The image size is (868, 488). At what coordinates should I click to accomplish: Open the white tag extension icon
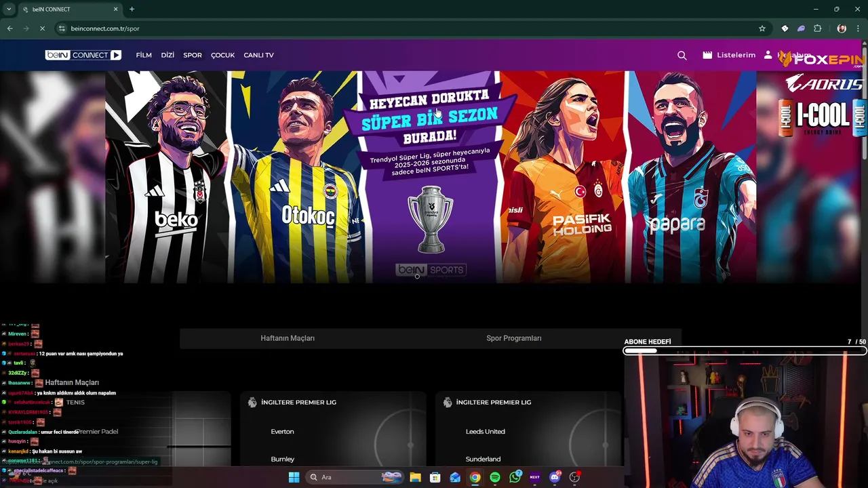tap(785, 28)
